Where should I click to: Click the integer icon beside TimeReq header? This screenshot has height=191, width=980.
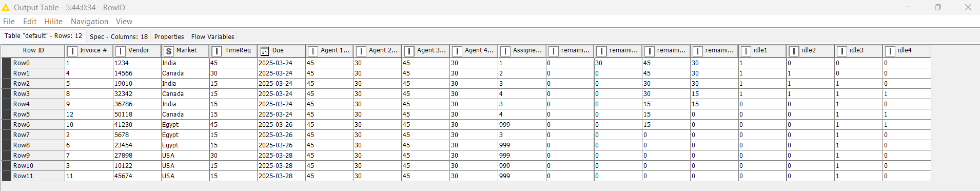(217, 51)
